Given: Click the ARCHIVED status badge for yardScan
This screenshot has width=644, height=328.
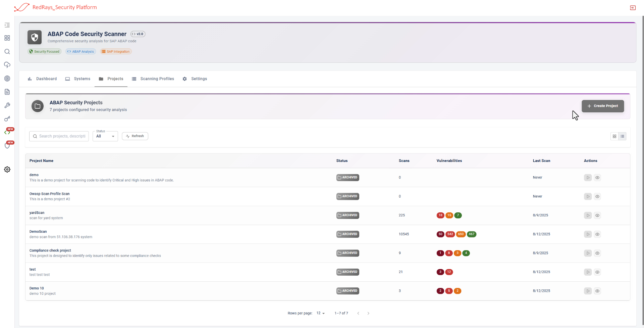Looking at the screenshot, I should point(348,215).
